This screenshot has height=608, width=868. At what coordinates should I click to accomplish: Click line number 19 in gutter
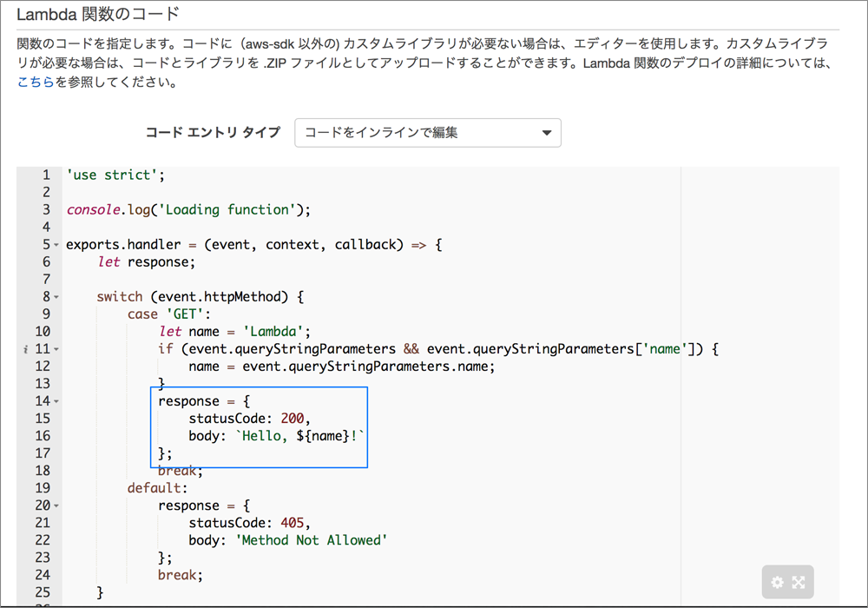tap(43, 488)
